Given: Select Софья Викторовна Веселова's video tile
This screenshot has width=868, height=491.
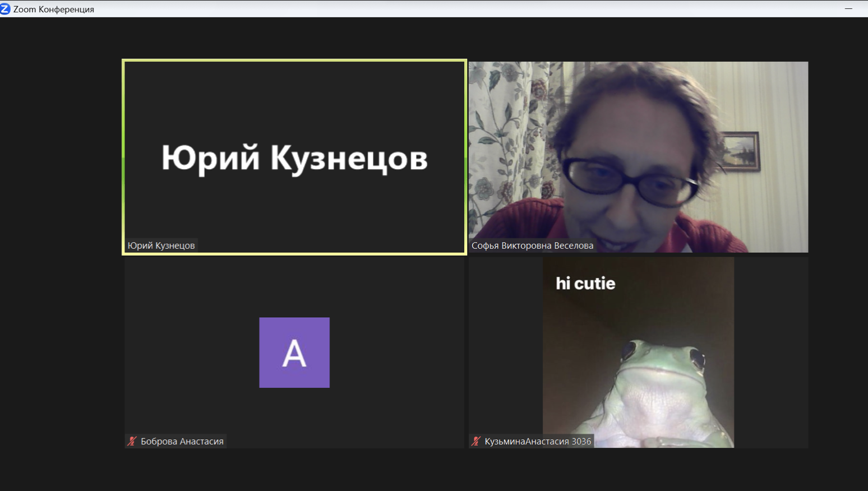Looking at the screenshot, I should coord(638,157).
